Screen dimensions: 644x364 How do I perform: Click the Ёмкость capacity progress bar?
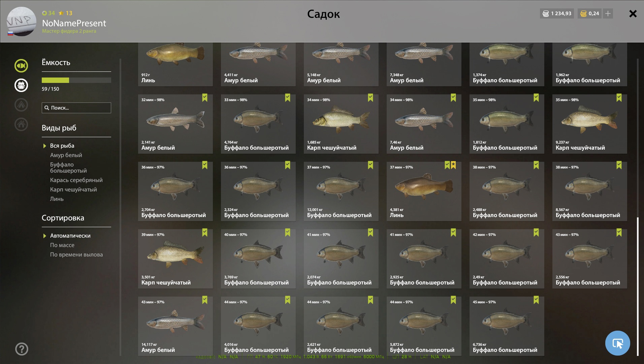[x=76, y=80]
